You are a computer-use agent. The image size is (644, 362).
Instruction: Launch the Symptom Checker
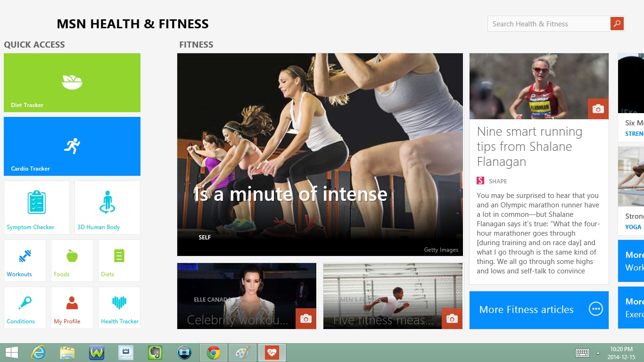click(x=37, y=207)
